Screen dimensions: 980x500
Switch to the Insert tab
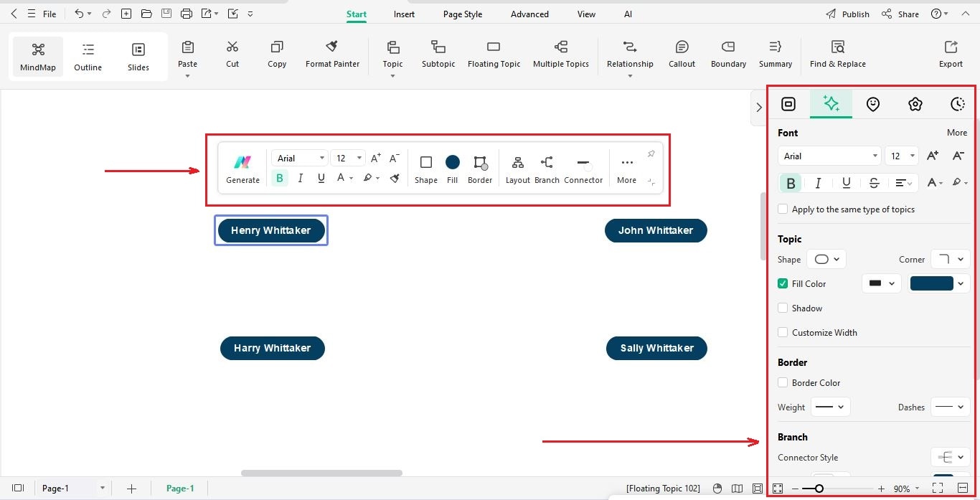pos(403,14)
